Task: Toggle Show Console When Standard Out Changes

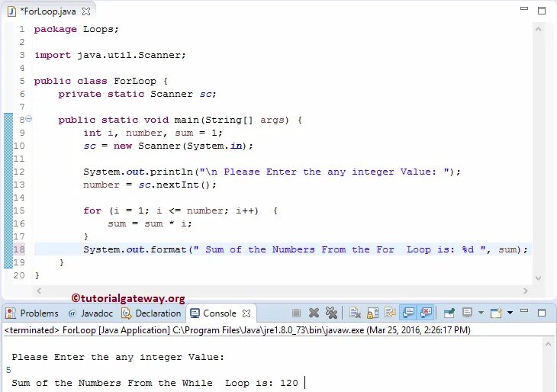Action: [408, 313]
